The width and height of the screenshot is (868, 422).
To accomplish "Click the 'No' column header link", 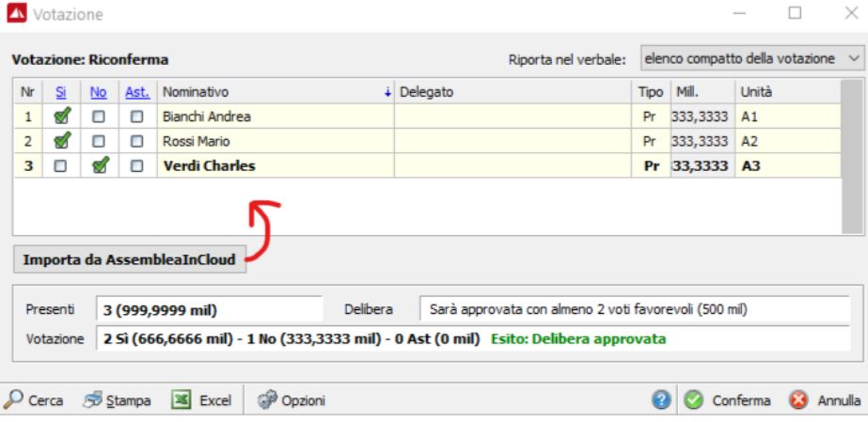I will 98,92.
